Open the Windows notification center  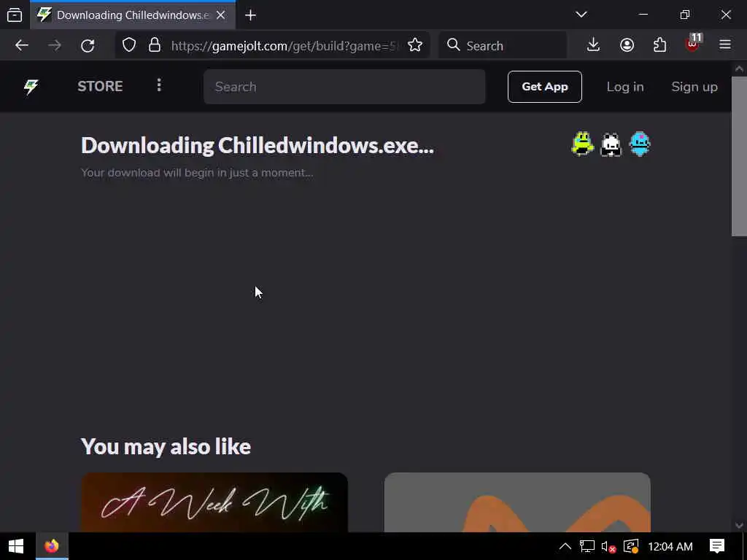pos(717,546)
